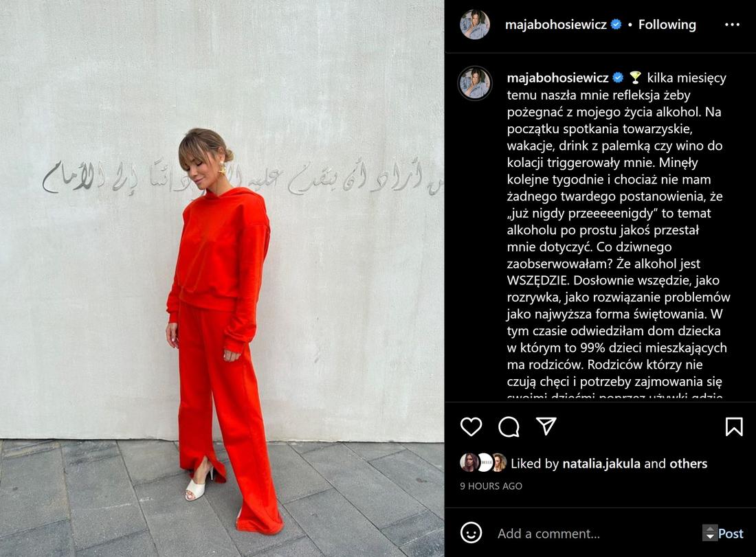Click stepper arrows beside Post button

(x=710, y=533)
